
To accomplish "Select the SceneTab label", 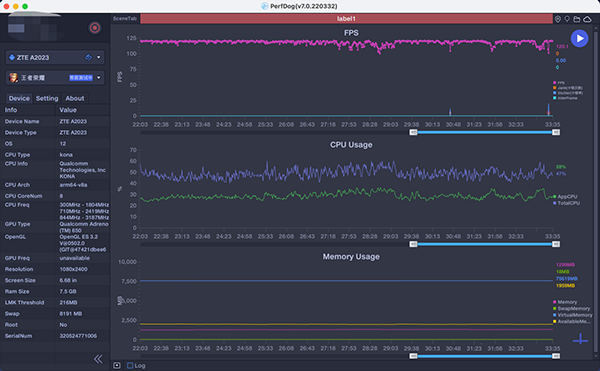I will pos(125,18).
